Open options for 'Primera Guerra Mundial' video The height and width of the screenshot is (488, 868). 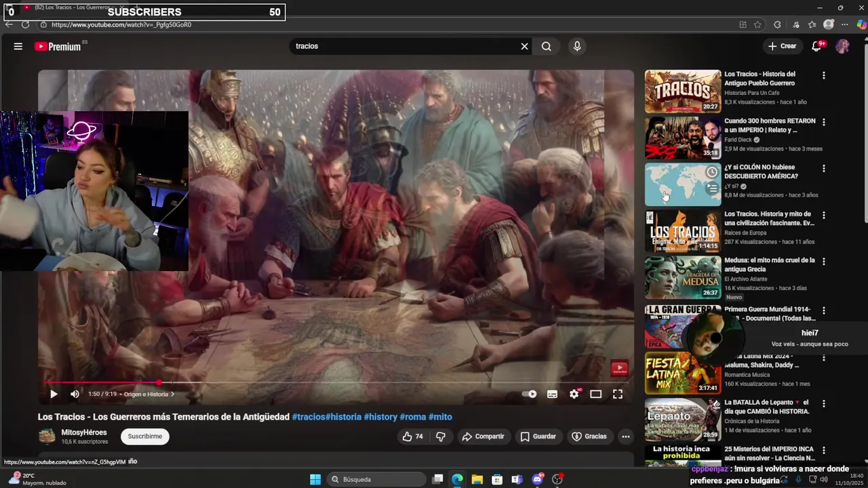coord(824,310)
